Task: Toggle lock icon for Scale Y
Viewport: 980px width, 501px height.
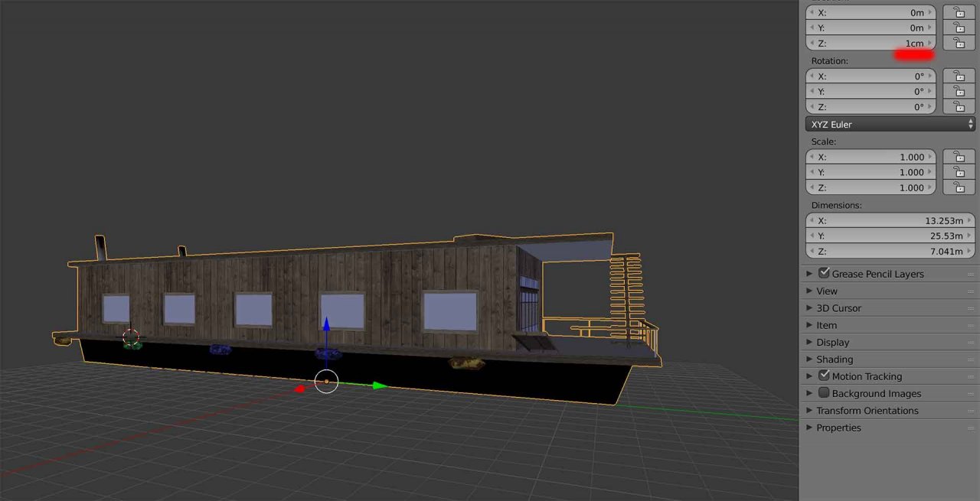Action: point(959,172)
